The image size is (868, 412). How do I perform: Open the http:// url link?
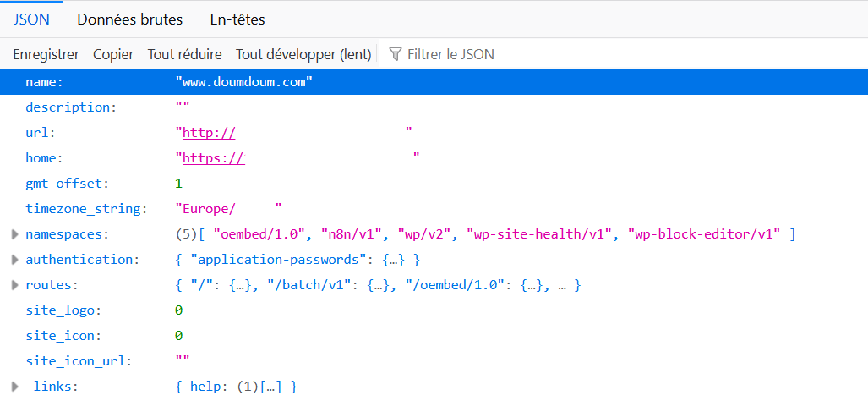click(x=209, y=133)
